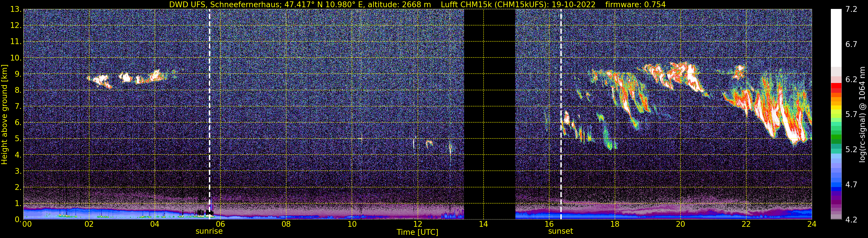Image resolution: width=868 pixels, height=238 pixels.
Task: Click the height axis tick label 9
Action: tap(18, 74)
